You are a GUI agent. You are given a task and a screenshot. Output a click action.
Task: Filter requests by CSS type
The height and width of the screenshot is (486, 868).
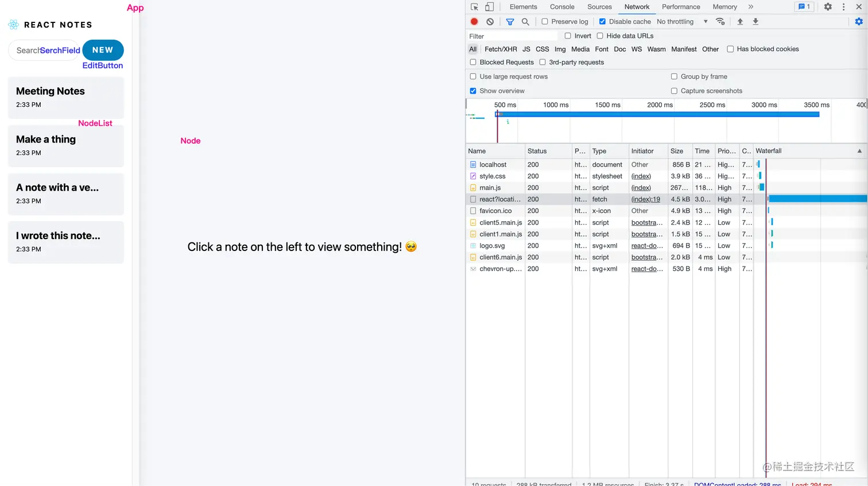(x=542, y=49)
